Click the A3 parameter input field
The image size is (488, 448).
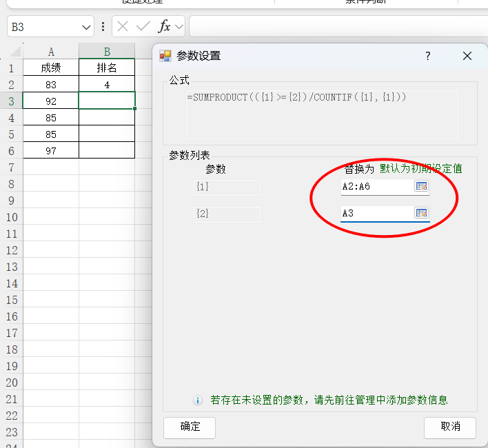[376, 214]
